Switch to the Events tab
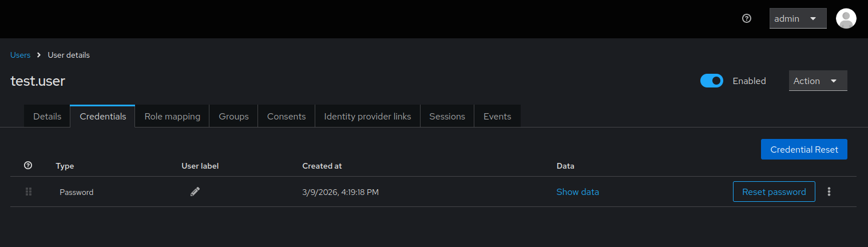 pyautogui.click(x=497, y=116)
